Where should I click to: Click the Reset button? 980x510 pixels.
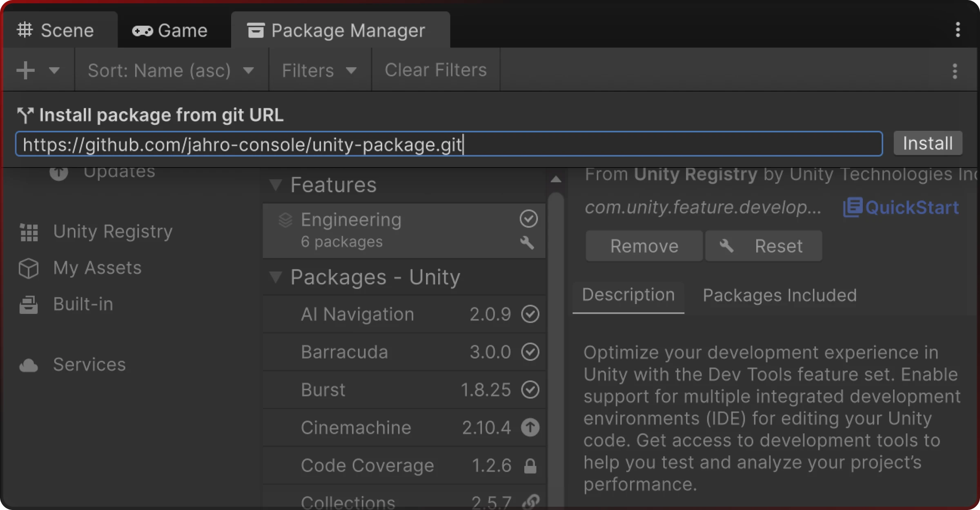(764, 246)
